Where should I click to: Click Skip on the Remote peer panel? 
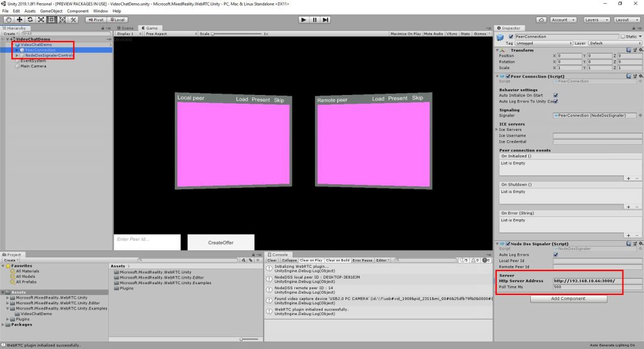click(418, 97)
